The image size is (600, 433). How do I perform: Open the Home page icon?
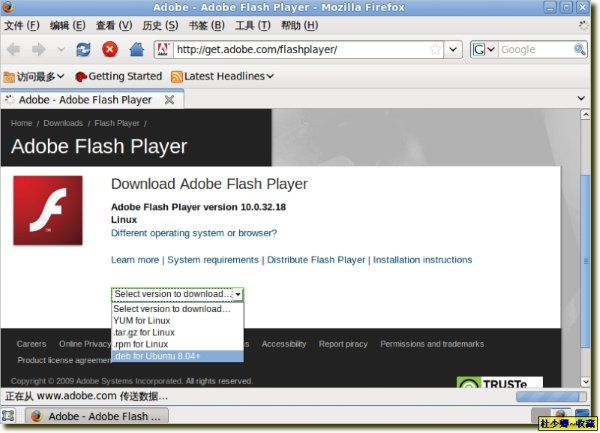pos(136,49)
